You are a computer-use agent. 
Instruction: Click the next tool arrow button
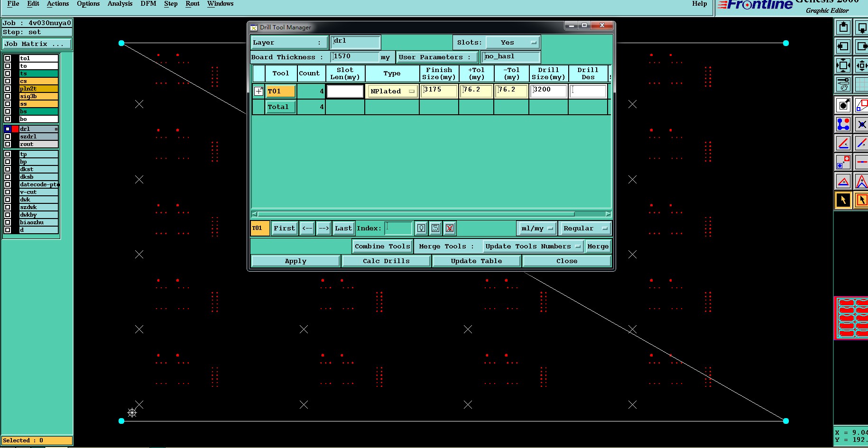(x=324, y=228)
